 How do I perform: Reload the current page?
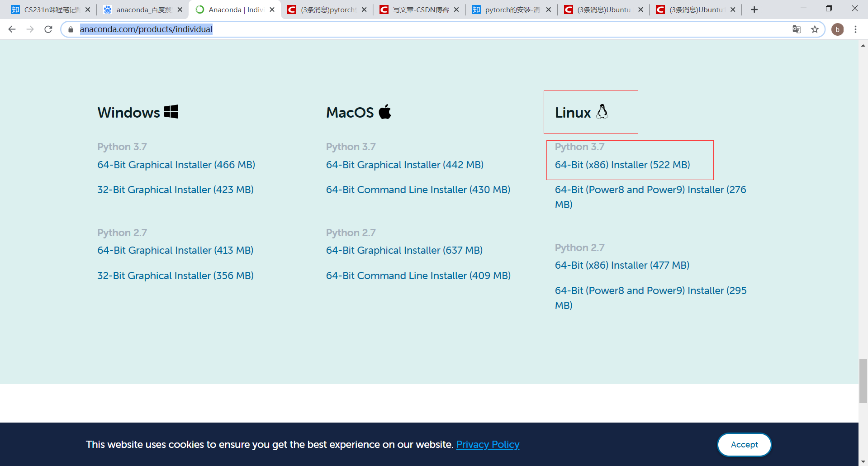click(48, 29)
